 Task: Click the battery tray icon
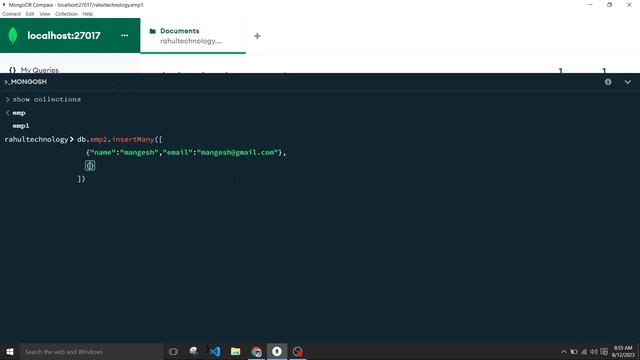tap(574, 352)
